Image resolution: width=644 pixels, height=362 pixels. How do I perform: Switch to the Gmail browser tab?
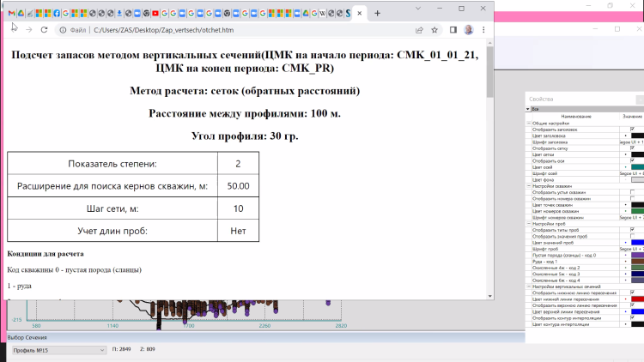click(11, 14)
